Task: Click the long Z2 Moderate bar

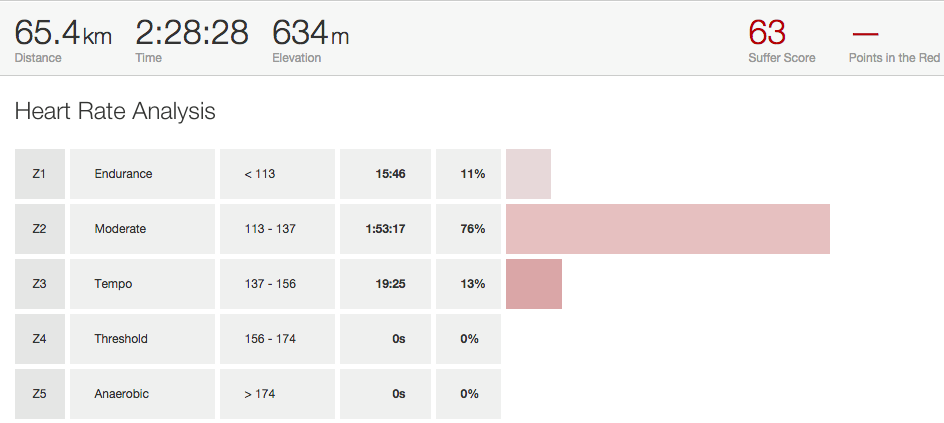Action: (x=667, y=229)
